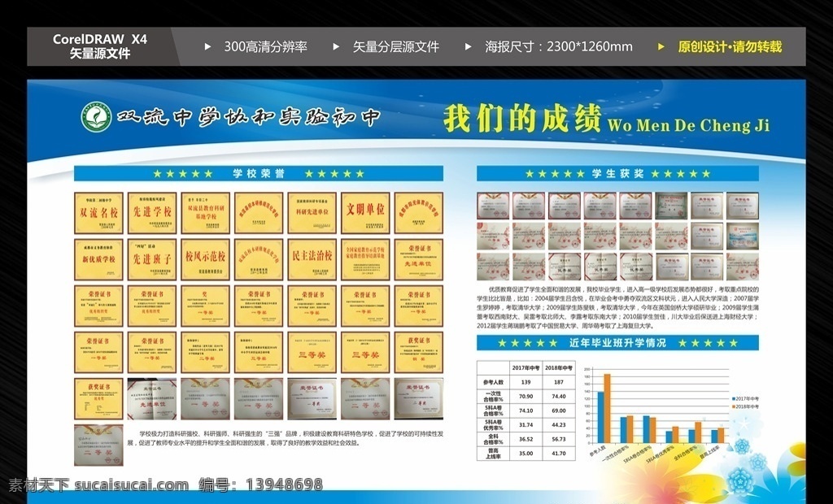833x504 pixels.
Task: Click the arrow bullet before 矢量分层源文件
Action: pyautogui.click(x=336, y=46)
